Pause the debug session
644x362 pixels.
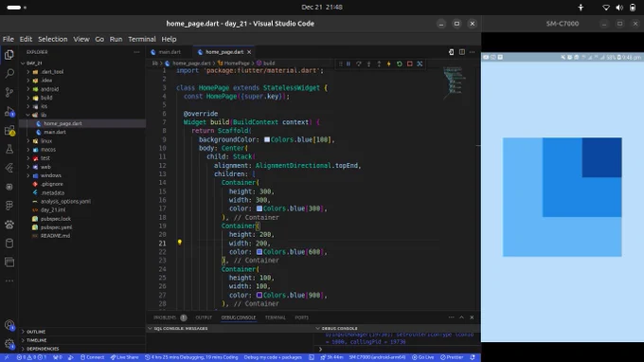point(349,63)
